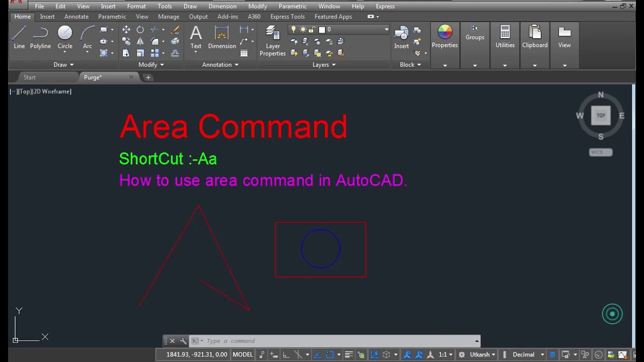
Task: Toggle object snap tracking in status bar
Action: [317, 354]
